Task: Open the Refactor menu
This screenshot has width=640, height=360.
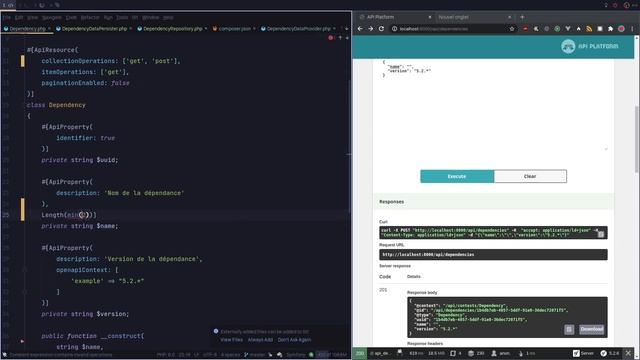Action: click(x=90, y=18)
